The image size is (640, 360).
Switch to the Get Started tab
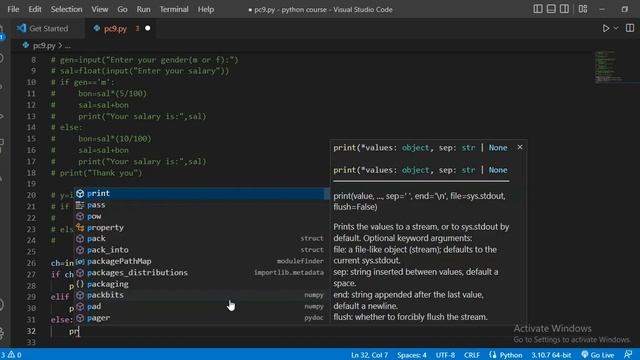pyautogui.click(x=48, y=29)
